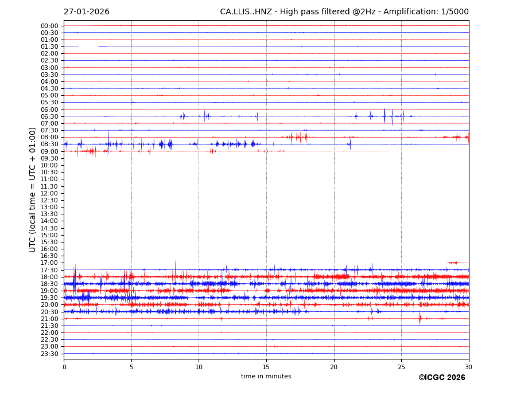The image size is (532, 399).
Task: Select the 17:30 time row label
Action: point(49,270)
